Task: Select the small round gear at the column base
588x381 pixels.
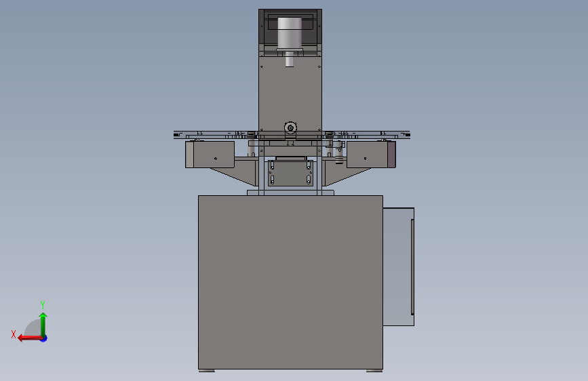Action: point(290,128)
